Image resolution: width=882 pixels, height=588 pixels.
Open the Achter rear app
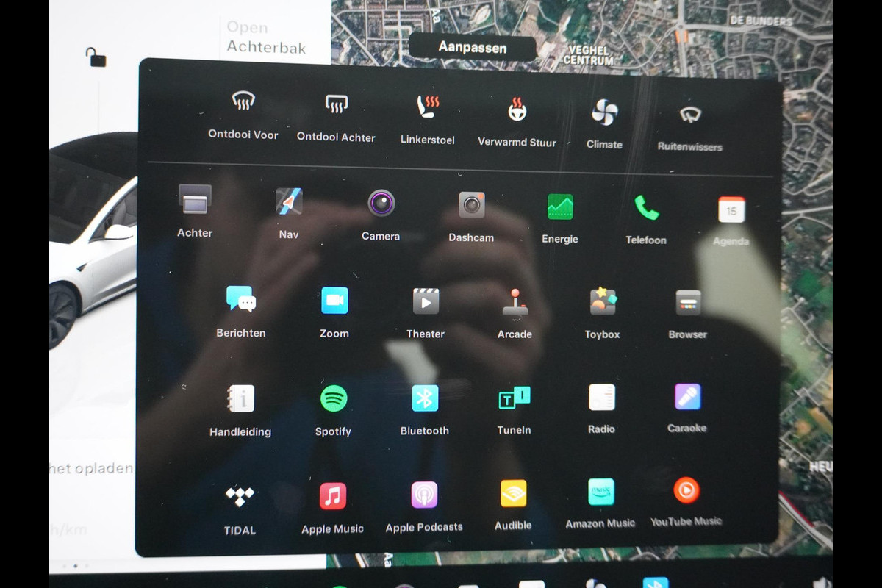coord(195,199)
